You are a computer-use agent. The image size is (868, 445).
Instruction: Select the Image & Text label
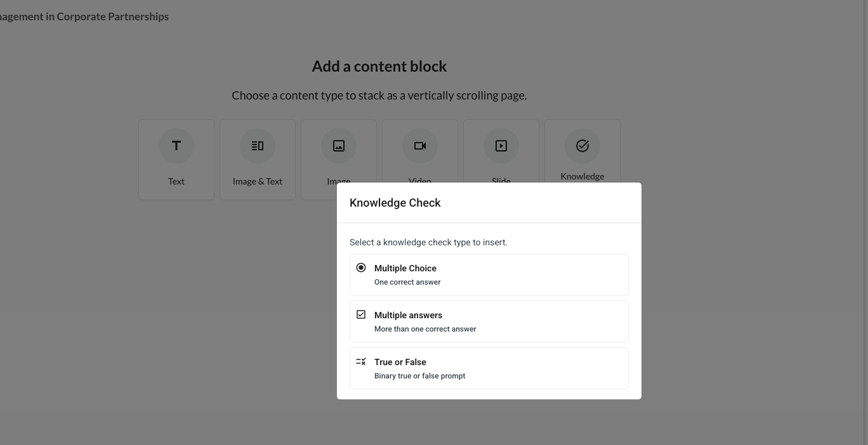click(x=258, y=181)
